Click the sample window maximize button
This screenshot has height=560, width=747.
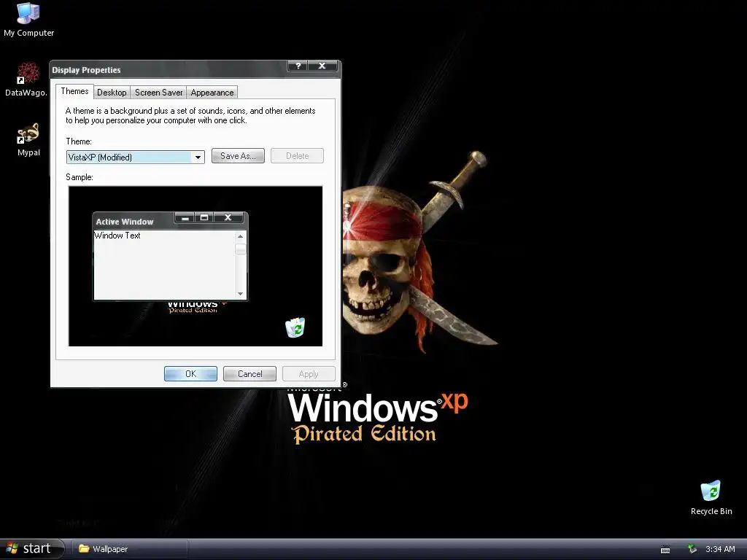pos(204,217)
